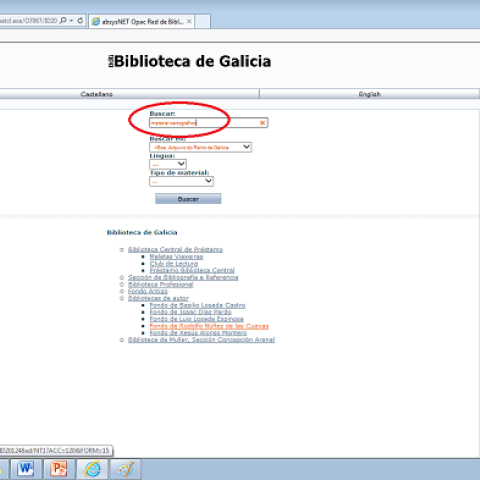Screen dimensions: 480x480
Task: Open Club de Lectura link
Action: [174, 263]
